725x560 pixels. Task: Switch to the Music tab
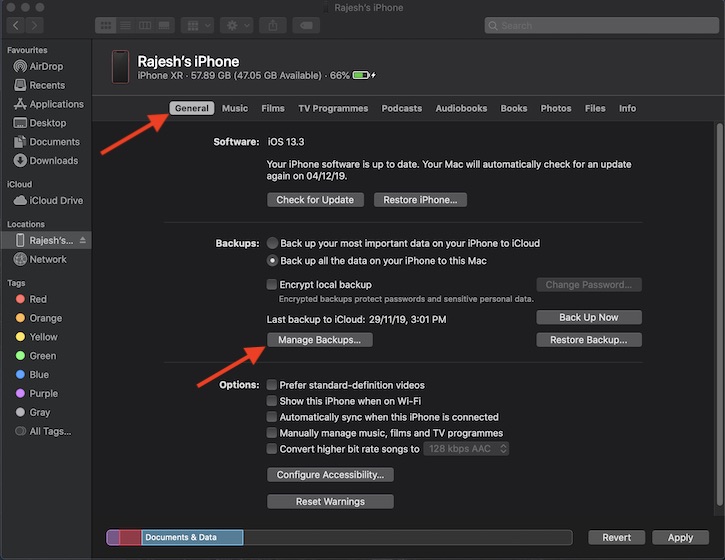(x=235, y=108)
